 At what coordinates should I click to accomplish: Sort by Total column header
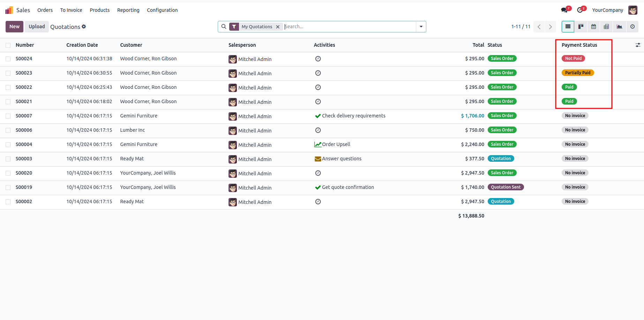pyautogui.click(x=478, y=45)
